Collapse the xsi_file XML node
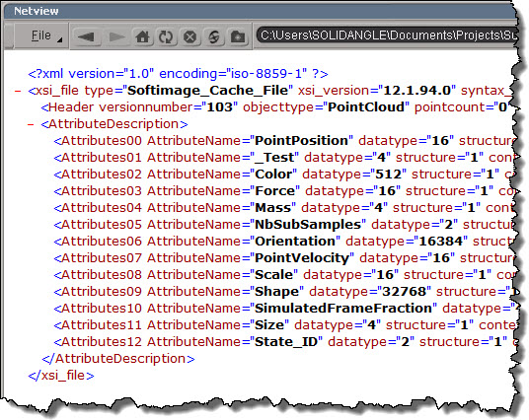Image resolution: width=529 pixels, height=420 pixels. [18, 91]
